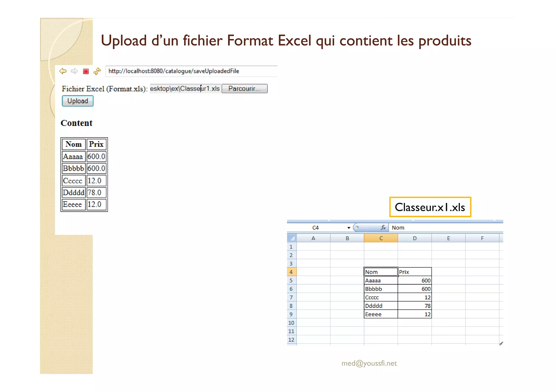The height and width of the screenshot is (392, 555).
Task: Select row 1 header in Excel
Action: (292, 247)
